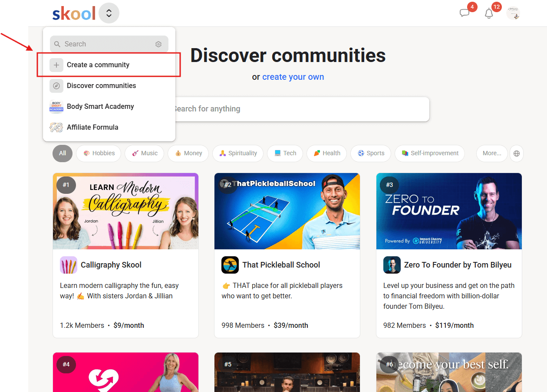Image resolution: width=547 pixels, height=392 pixels.
Task: Click the Body Smart Academy logo icon
Action: click(56, 107)
